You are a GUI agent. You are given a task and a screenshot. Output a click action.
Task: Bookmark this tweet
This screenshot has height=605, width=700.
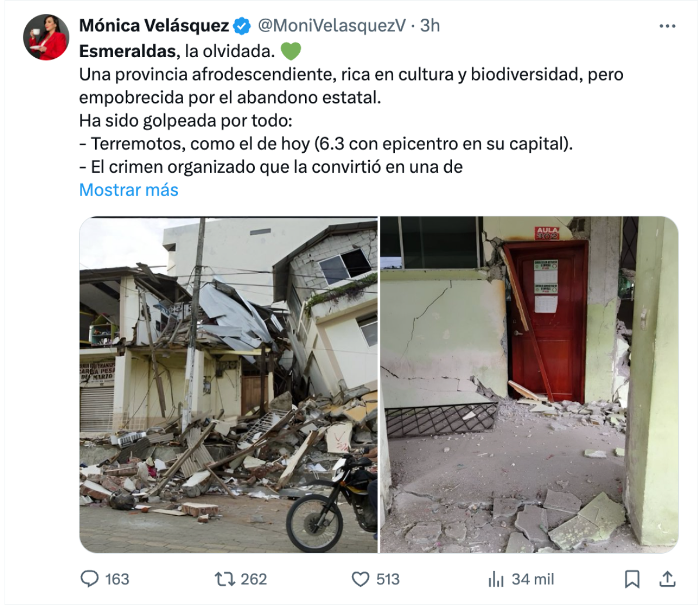[632, 579]
